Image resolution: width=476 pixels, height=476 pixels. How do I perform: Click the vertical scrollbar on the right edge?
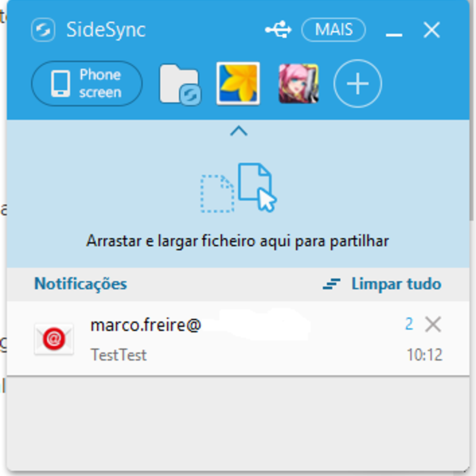pos(472,110)
